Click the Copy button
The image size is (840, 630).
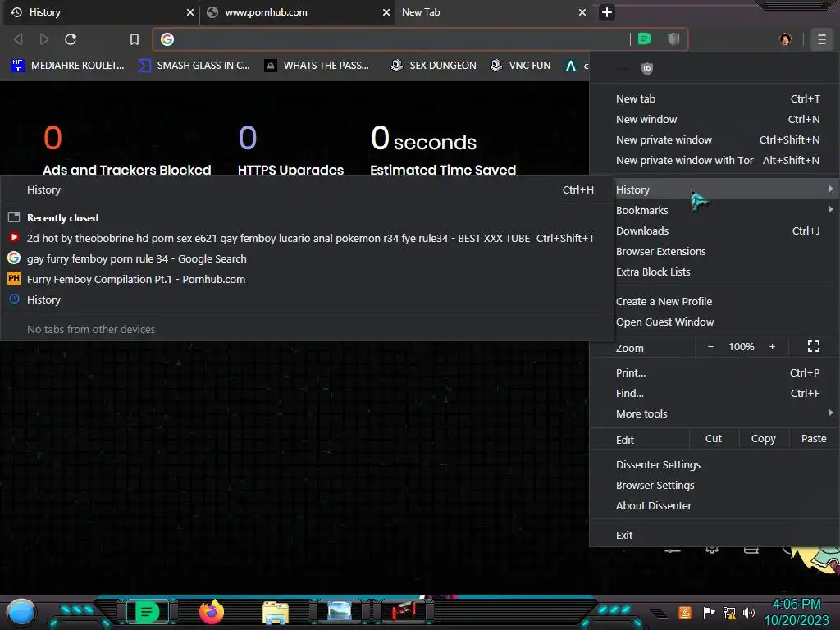pos(763,439)
